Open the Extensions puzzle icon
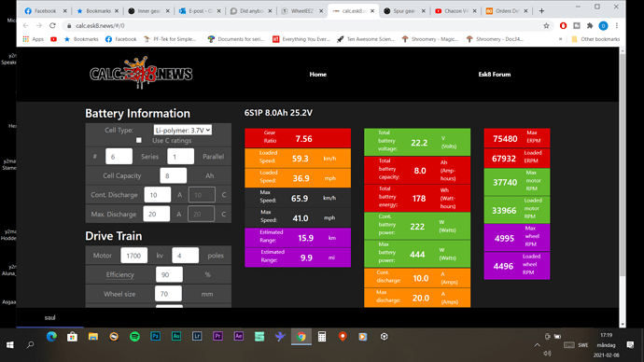Viewport: 644px width, 362px height. [590, 25]
